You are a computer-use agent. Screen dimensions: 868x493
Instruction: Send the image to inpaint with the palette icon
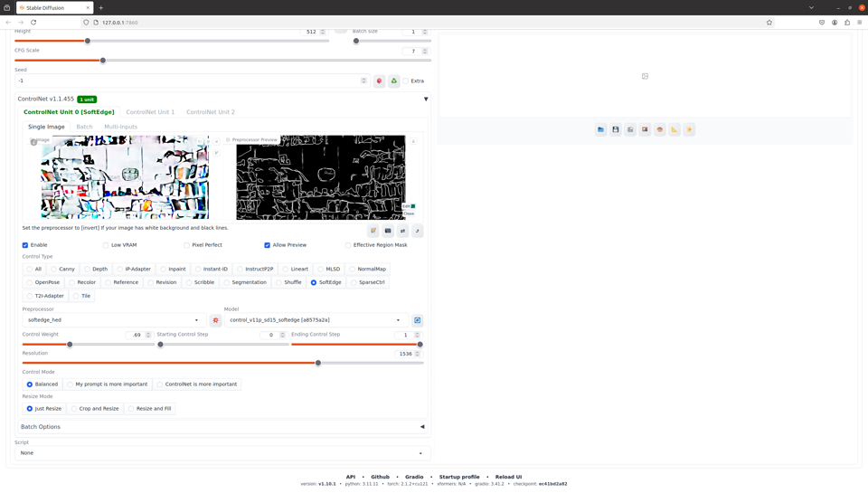point(660,129)
